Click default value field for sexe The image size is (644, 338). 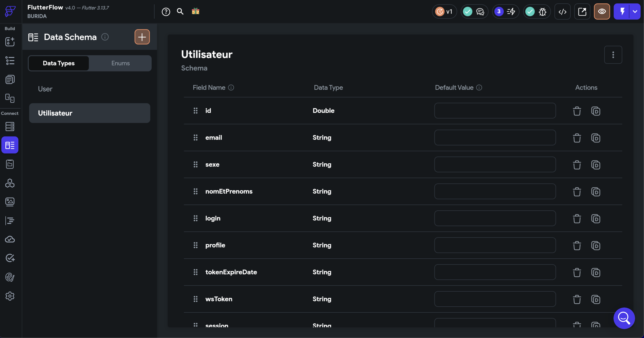click(495, 164)
